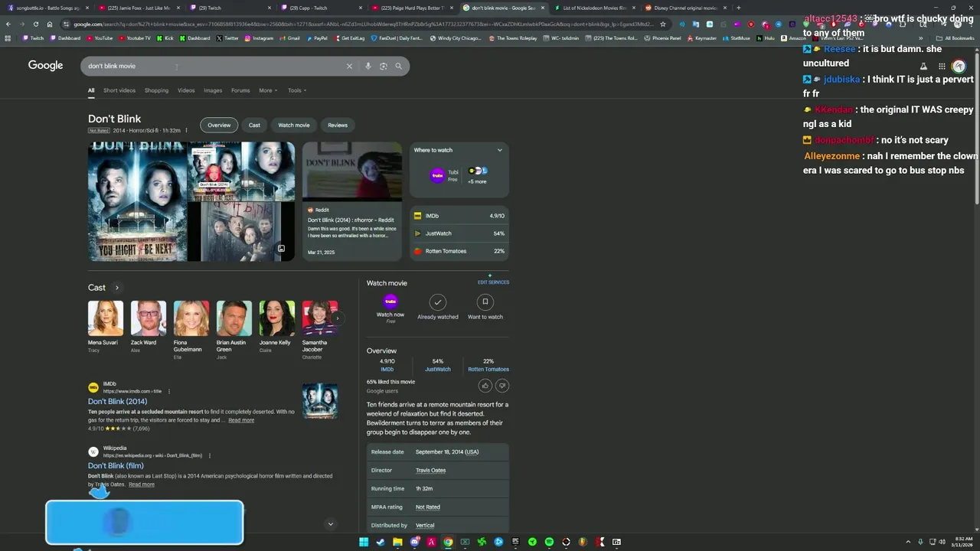Open Zack Ward cast photo
The width and height of the screenshot is (980, 551).
(x=148, y=318)
